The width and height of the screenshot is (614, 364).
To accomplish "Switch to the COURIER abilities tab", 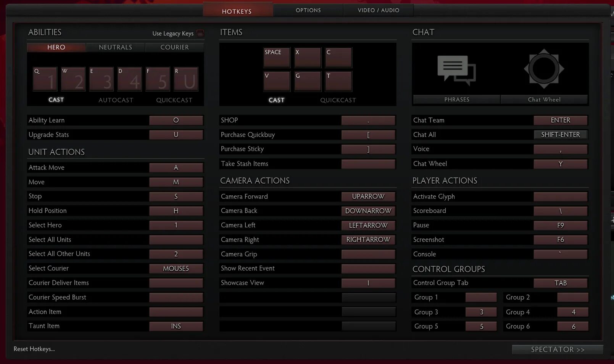I will [175, 47].
